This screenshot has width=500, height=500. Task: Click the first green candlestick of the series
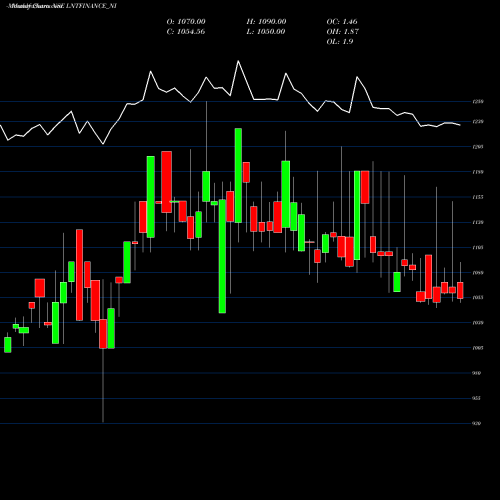(x=7, y=345)
